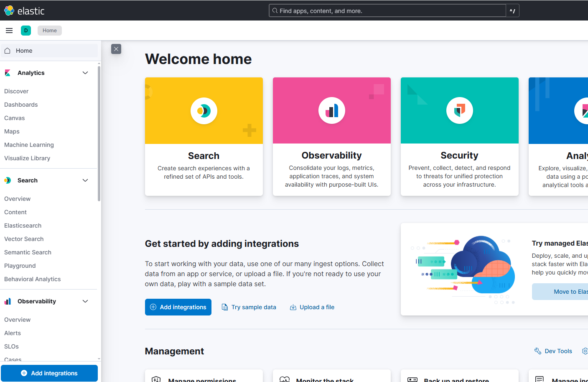Close the side navigation with X button
Image resolution: width=588 pixels, height=382 pixels.
coord(116,49)
